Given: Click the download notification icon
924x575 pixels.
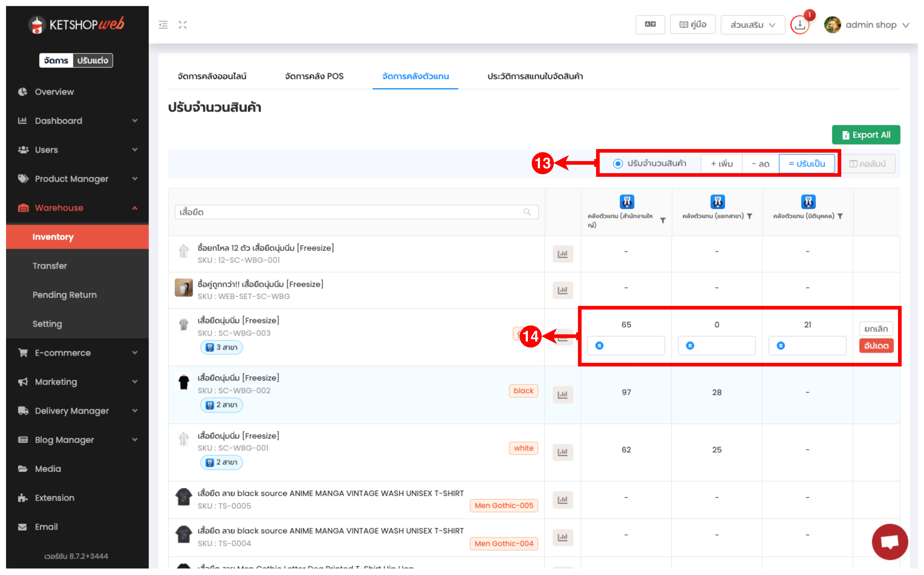Looking at the screenshot, I should pos(800,25).
